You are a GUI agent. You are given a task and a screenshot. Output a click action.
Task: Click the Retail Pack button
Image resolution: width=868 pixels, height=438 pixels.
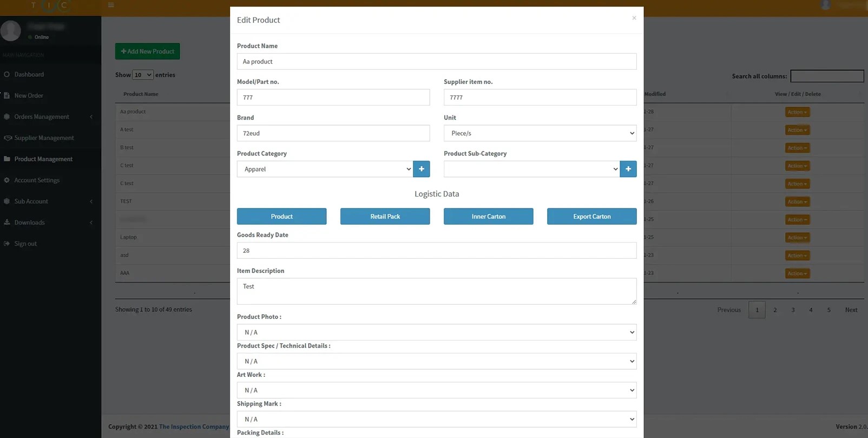point(385,217)
